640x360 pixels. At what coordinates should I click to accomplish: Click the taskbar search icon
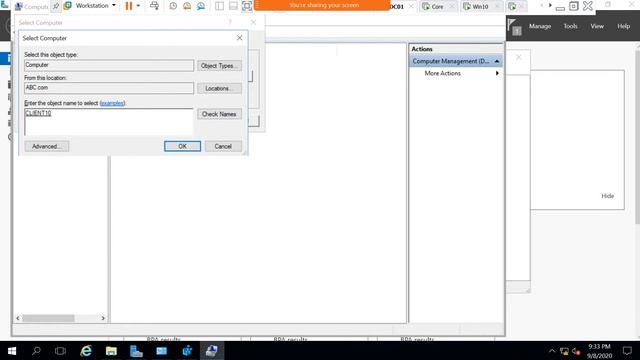click(x=36, y=351)
